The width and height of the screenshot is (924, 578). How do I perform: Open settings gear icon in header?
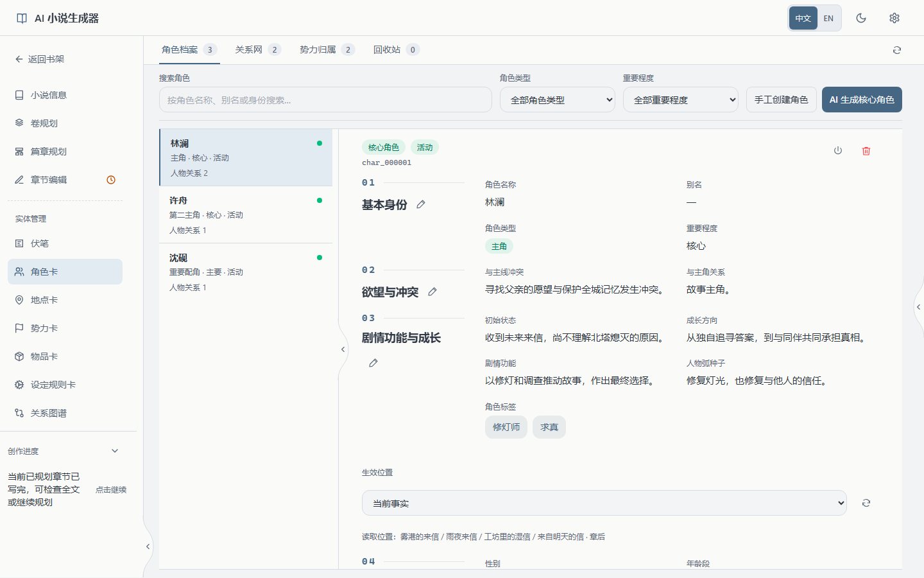(x=894, y=18)
